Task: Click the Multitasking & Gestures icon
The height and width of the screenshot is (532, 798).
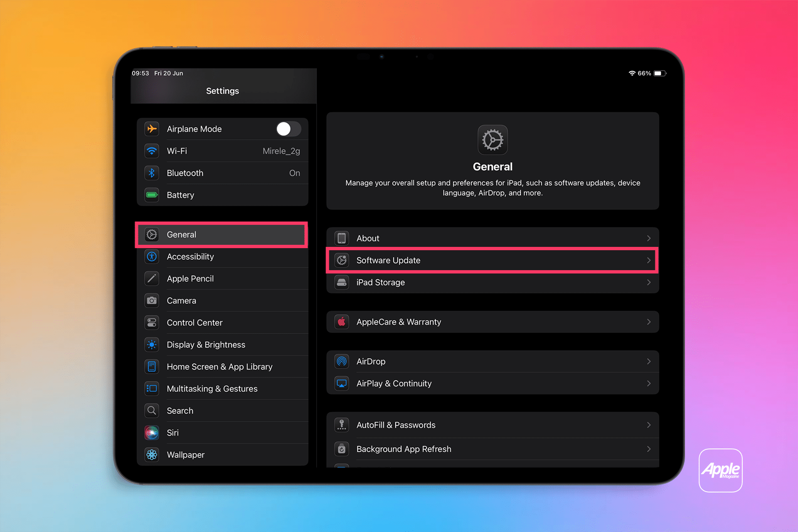Action: [152, 389]
